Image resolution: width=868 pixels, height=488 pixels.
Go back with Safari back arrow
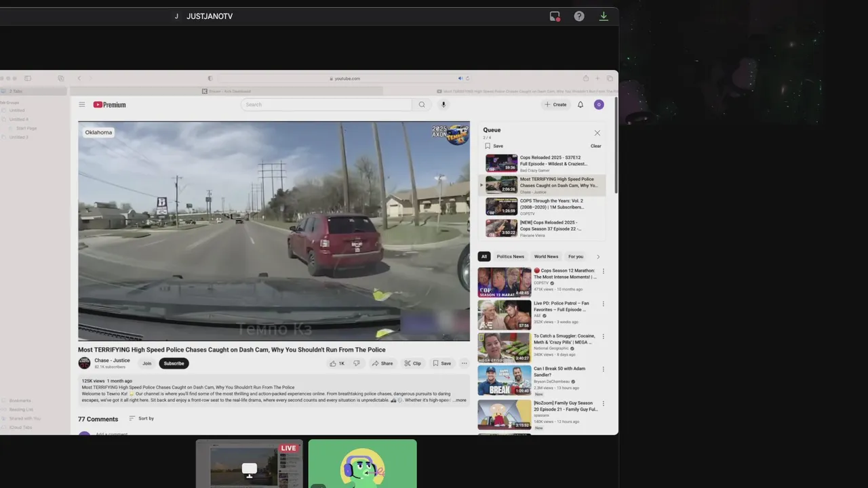79,79
